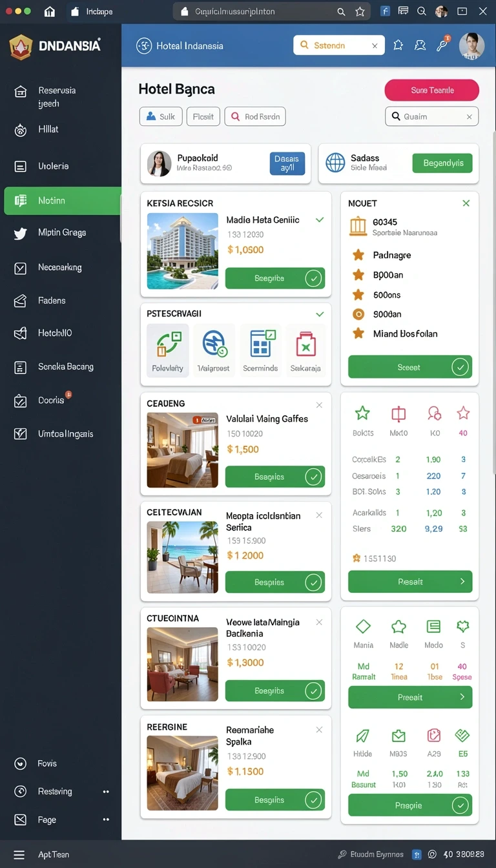Click the green button under $1.1500
The width and height of the screenshot is (496, 868).
[x=275, y=800]
